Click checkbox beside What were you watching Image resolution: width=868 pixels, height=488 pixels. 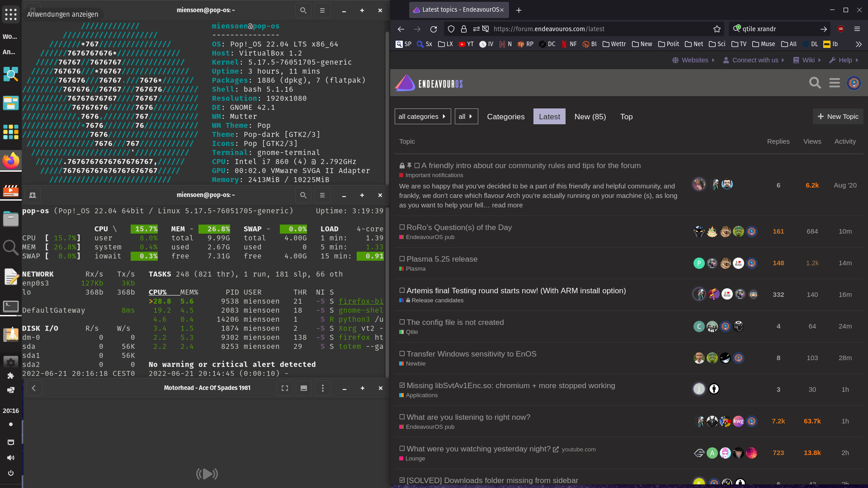coord(402,449)
